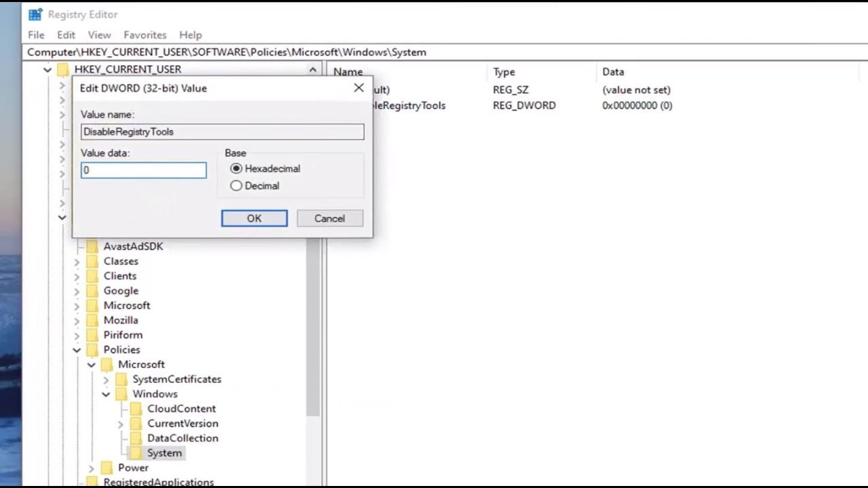This screenshot has width=868, height=488.
Task: Select the DataCollection key
Action: (182, 438)
